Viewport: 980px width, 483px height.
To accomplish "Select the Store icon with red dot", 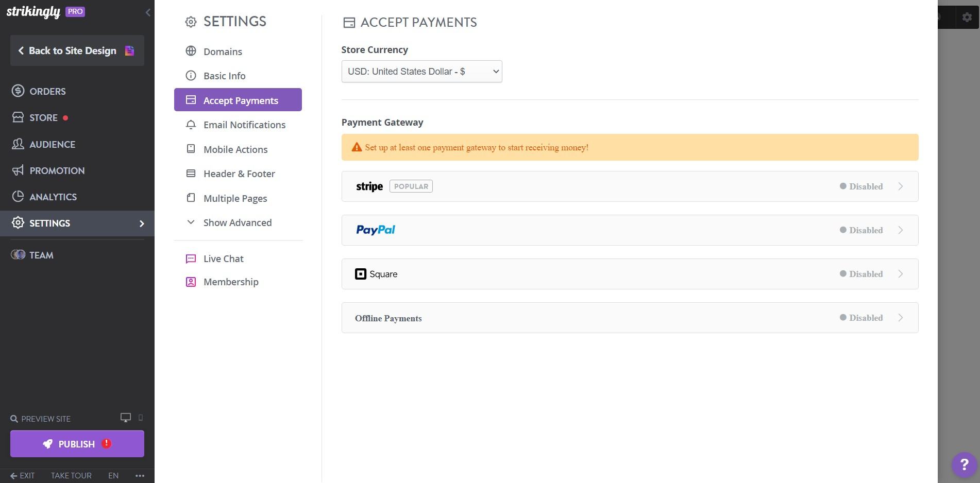I will [18, 117].
